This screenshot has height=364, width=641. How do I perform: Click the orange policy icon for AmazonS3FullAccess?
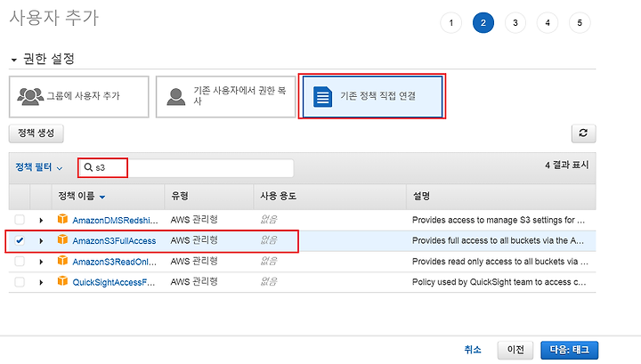click(x=62, y=239)
